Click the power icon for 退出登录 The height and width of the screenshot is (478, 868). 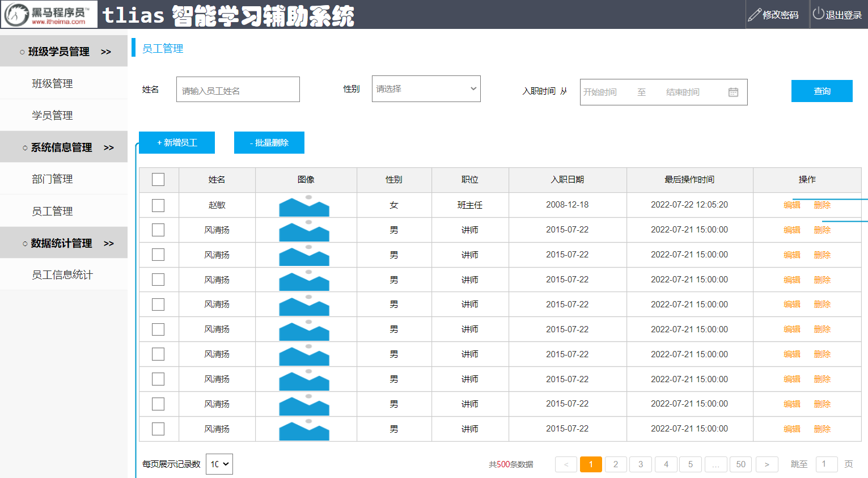(x=818, y=14)
